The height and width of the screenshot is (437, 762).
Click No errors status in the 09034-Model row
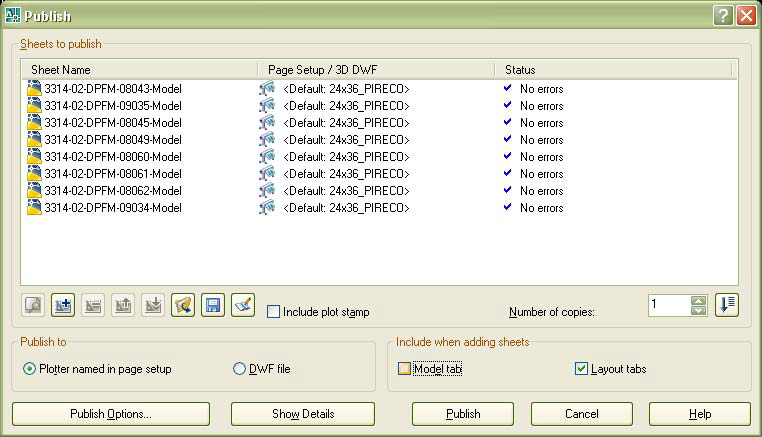click(x=541, y=208)
